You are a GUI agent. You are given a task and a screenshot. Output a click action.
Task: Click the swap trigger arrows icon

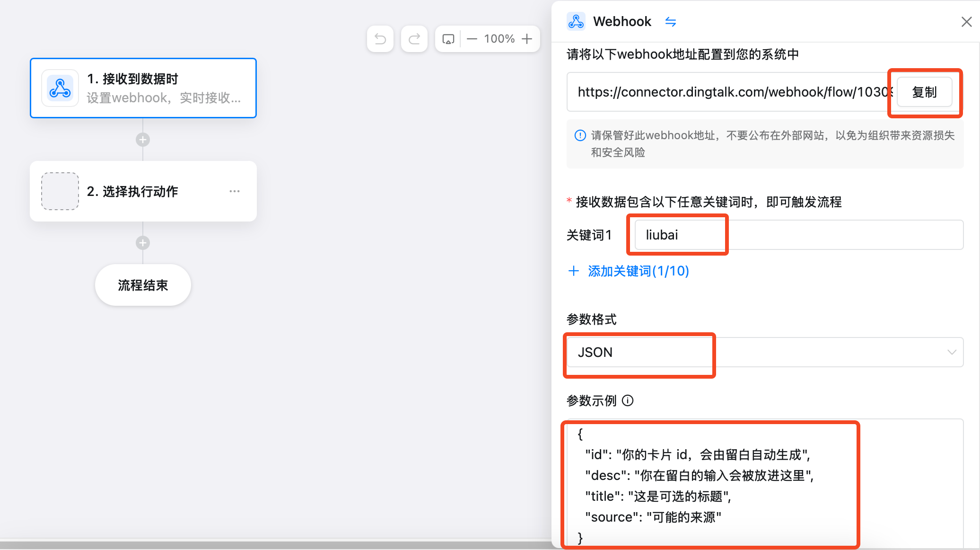[671, 22]
